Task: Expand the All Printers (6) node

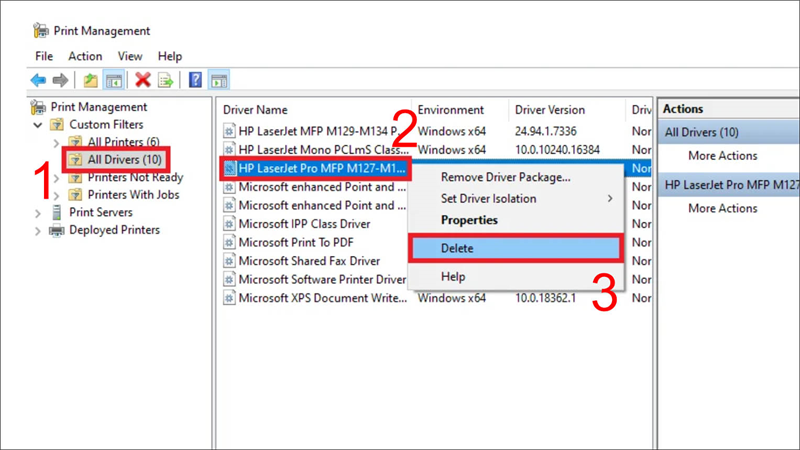Action: [x=56, y=143]
